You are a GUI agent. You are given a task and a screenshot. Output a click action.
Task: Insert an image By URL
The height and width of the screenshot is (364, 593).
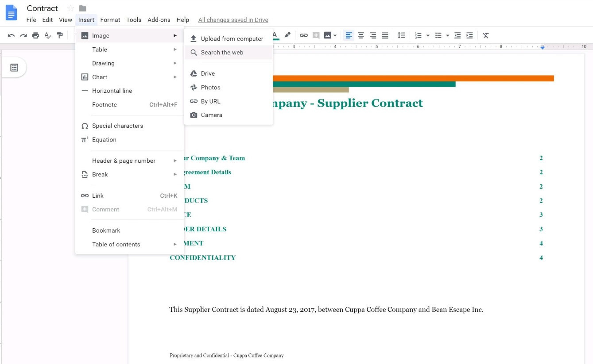(229, 101)
